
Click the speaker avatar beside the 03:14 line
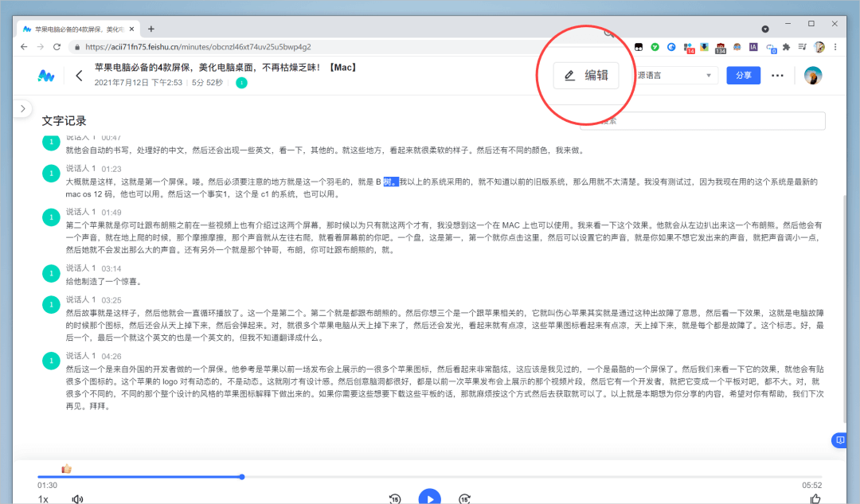point(51,273)
